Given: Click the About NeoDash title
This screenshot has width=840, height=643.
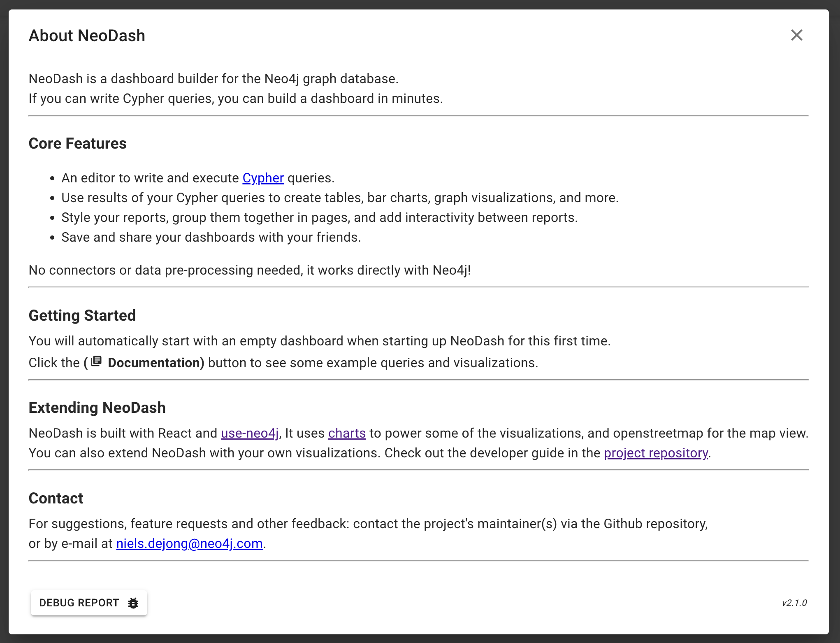Looking at the screenshot, I should 87,36.
